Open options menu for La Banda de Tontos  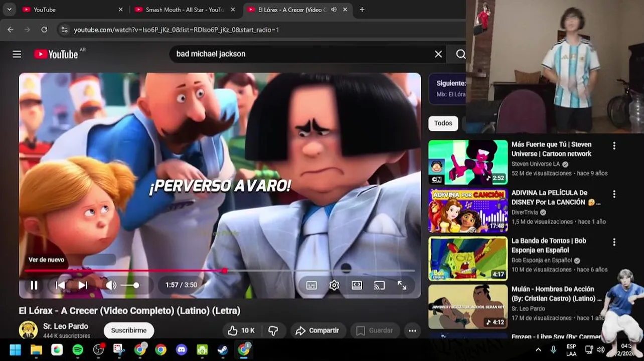pyautogui.click(x=614, y=242)
